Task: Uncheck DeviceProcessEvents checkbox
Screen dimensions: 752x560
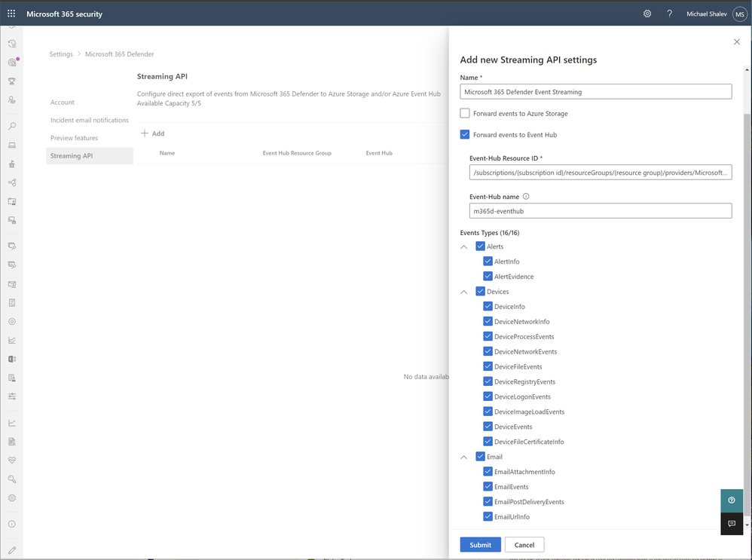Action: [x=488, y=336]
